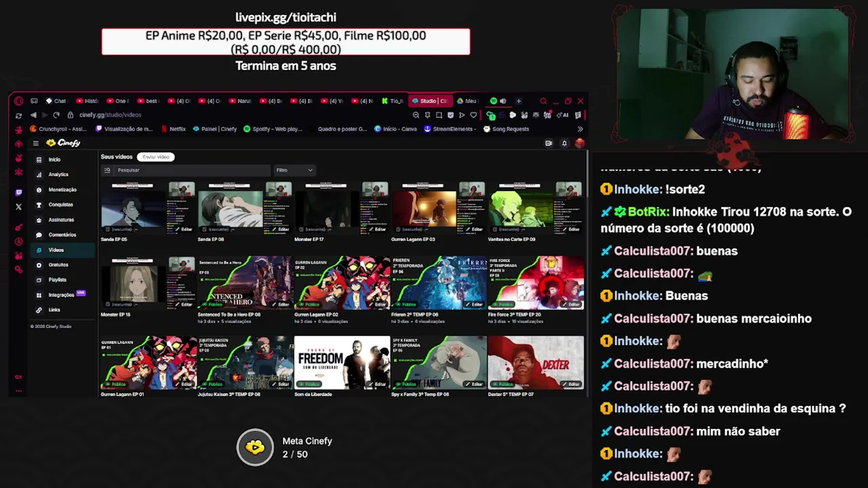Toggle Público badge on Frieren 2º TEMP EP 06
This screenshot has height=488, width=868.
[x=406, y=304]
